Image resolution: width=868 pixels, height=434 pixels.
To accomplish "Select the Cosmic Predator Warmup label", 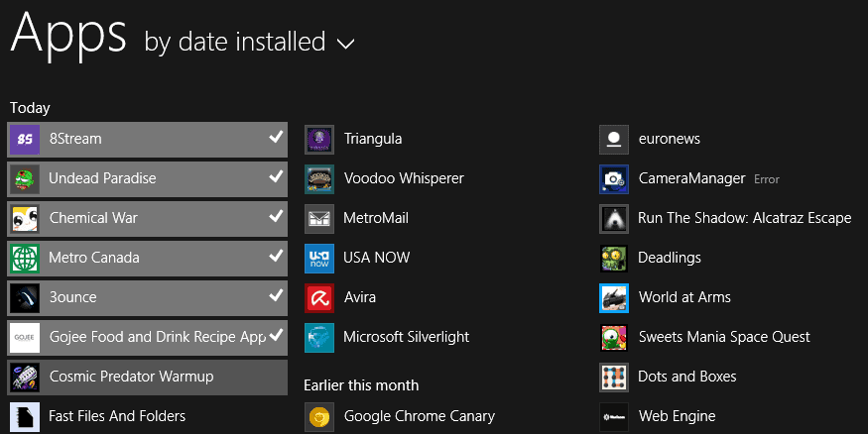I will tap(131, 377).
